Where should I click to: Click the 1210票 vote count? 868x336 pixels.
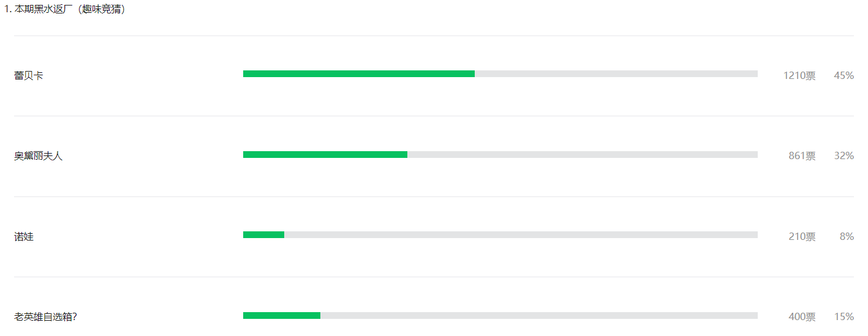(x=799, y=76)
